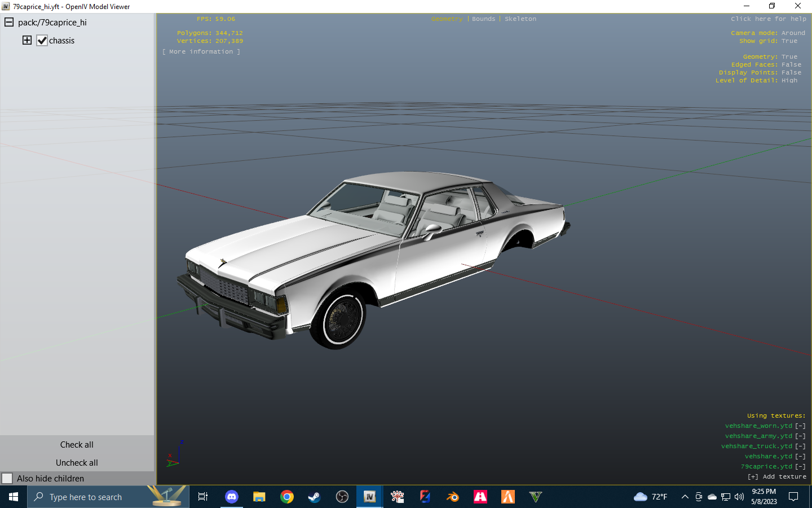Image resolution: width=812 pixels, height=508 pixels.
Task: Click Add texture below the texture list
Action: [779, 476]
